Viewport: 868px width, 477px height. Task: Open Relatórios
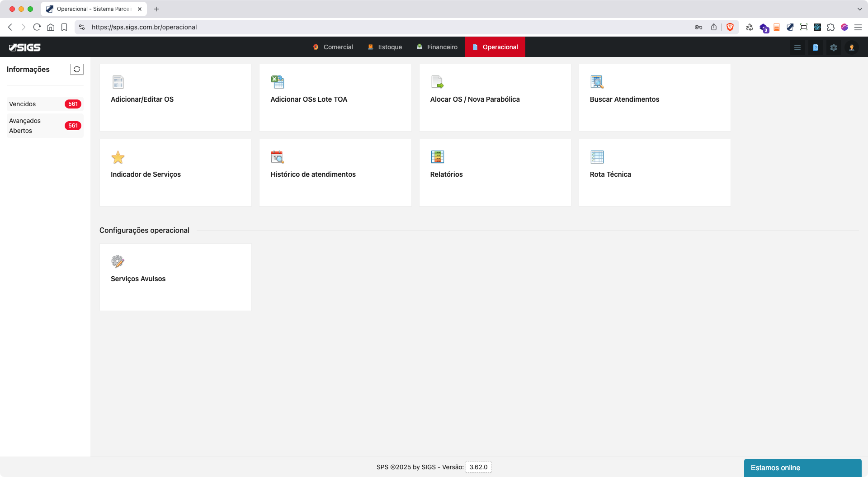[495, 173]
